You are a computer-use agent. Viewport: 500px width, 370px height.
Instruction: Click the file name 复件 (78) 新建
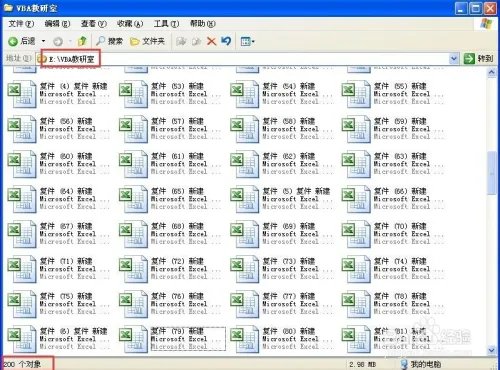pyautogui.click(x=400, y=296)
